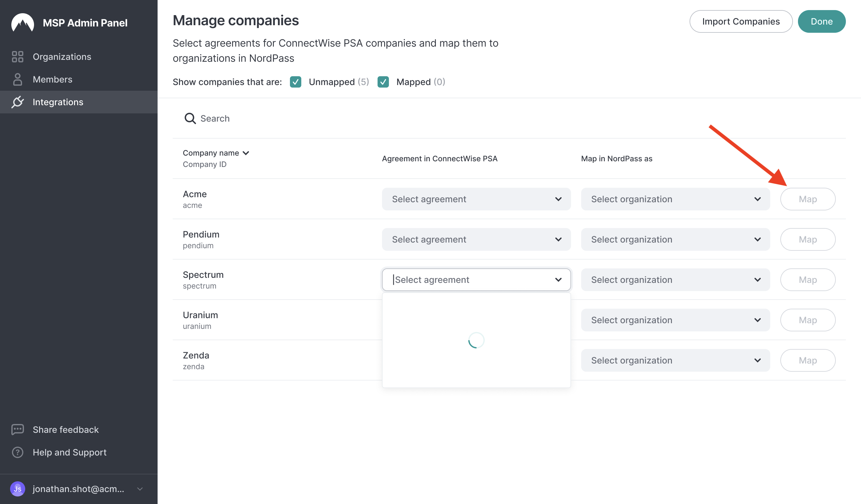This screenshot has width=861, height=504.
Task: Click Map button for Zenda
Action: point(808,360)
